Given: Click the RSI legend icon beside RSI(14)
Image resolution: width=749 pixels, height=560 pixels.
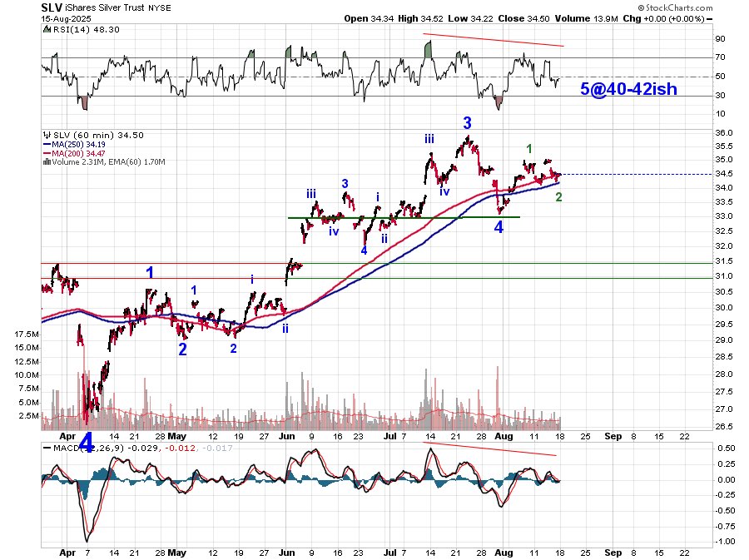Looking at the screenshot, I should [x=47, y=29].
